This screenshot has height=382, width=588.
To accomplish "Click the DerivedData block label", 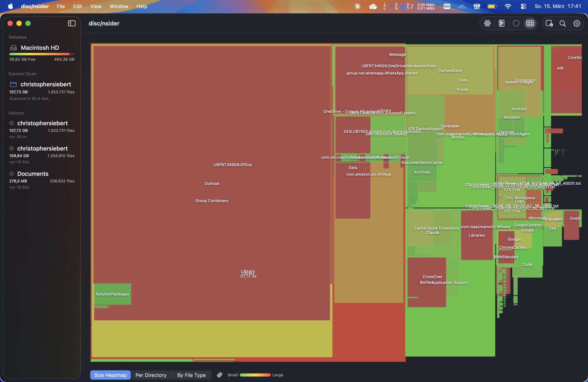I will (x=450, y=71).
